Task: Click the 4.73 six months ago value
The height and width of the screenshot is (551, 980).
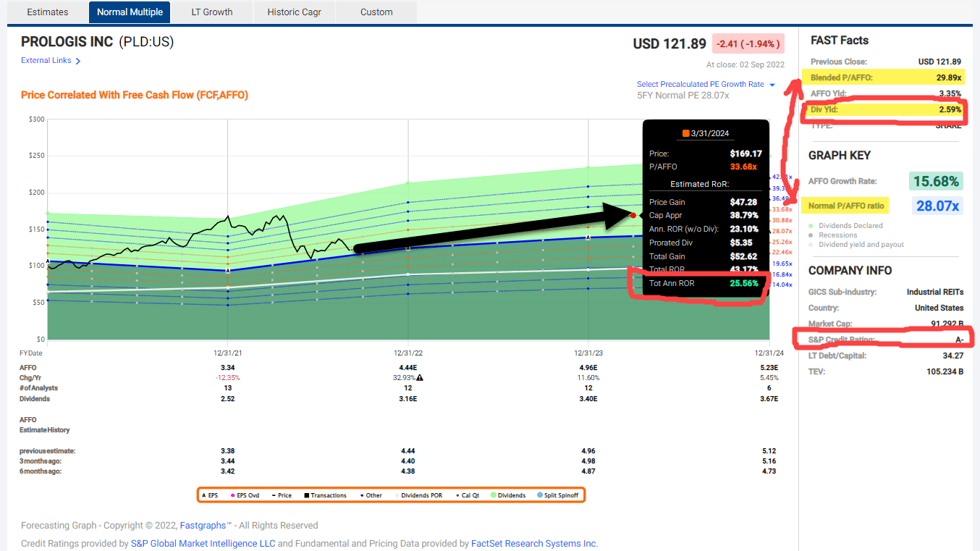Action: [769, 471]
